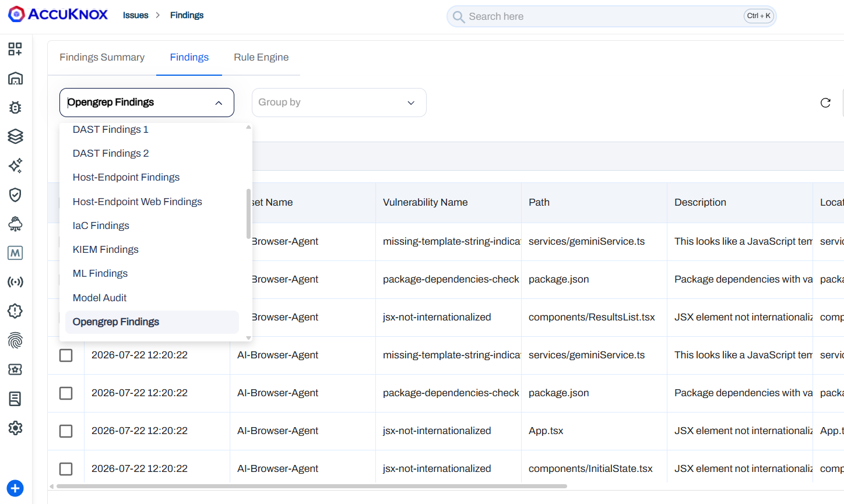Tick checkbox for App.tsx row
The height and width of the screenshot is (504, 844).
pyautogui.click(x=66, y=431)
